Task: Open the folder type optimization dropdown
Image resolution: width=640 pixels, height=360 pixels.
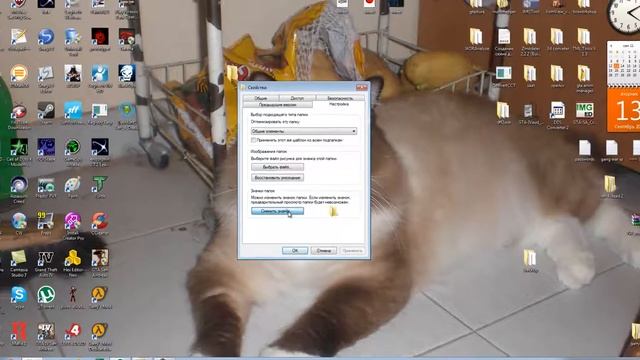Action: 304,131
